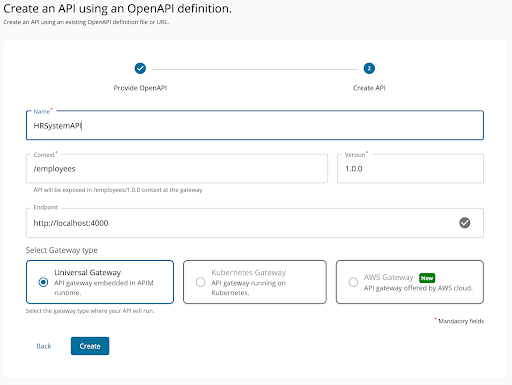Choose the Universal Gateway card
The height and width of the screenshot is (385, 512).
[100, 282]
